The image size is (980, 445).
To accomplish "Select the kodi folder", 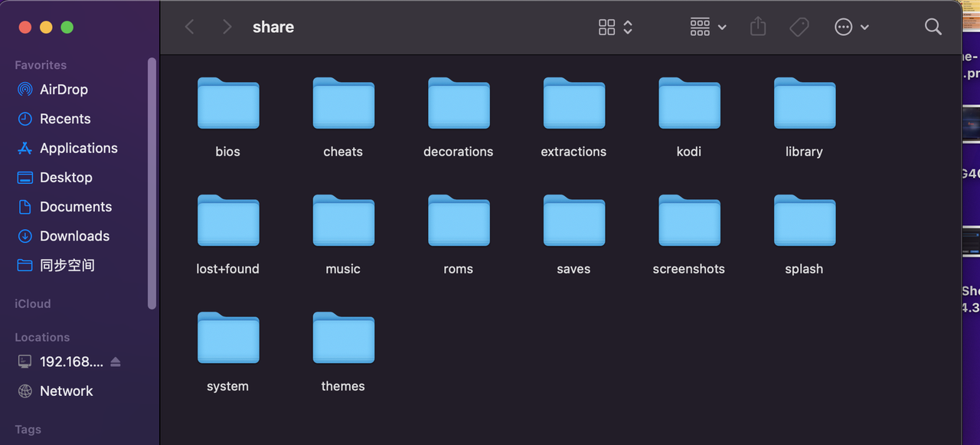I will coord(689,104).
